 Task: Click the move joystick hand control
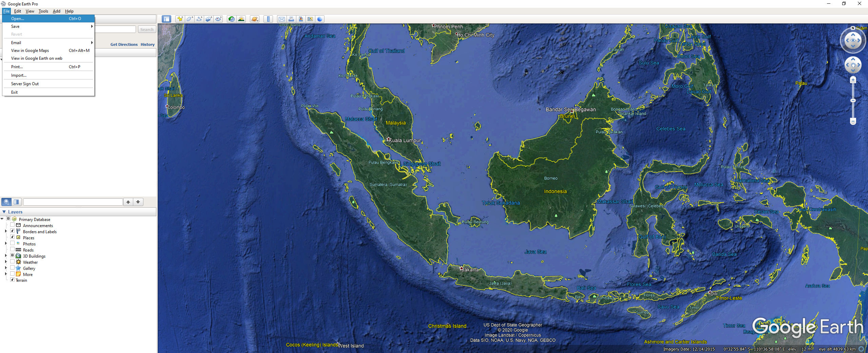(x=853, y=64)
